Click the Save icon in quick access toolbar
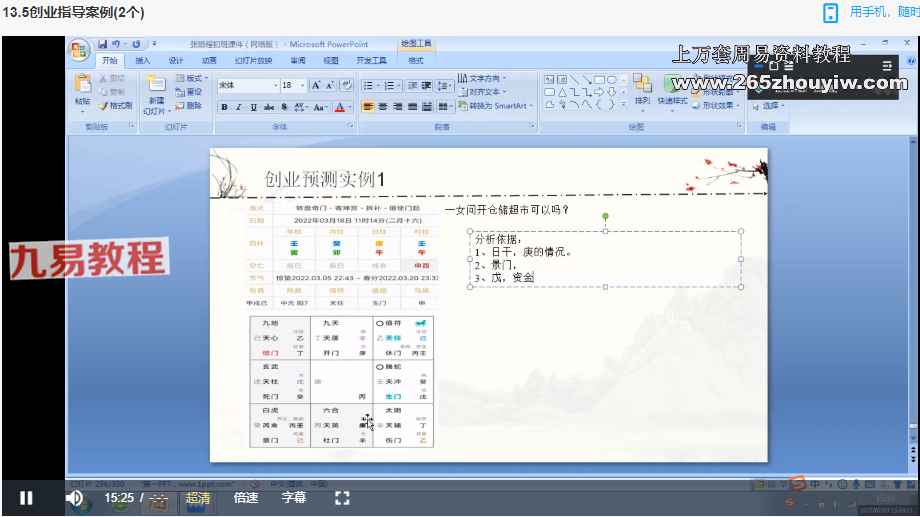The image size is (920, 517). tap(102, 45)
